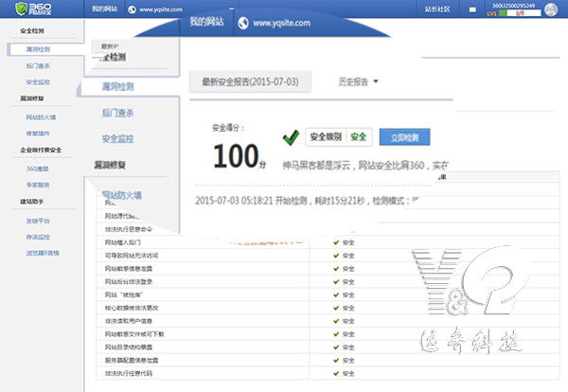This screenshot has height=392, width=568.
Task: Open the small 安全监控 item in the left sidebar
Action: point(38,82)
